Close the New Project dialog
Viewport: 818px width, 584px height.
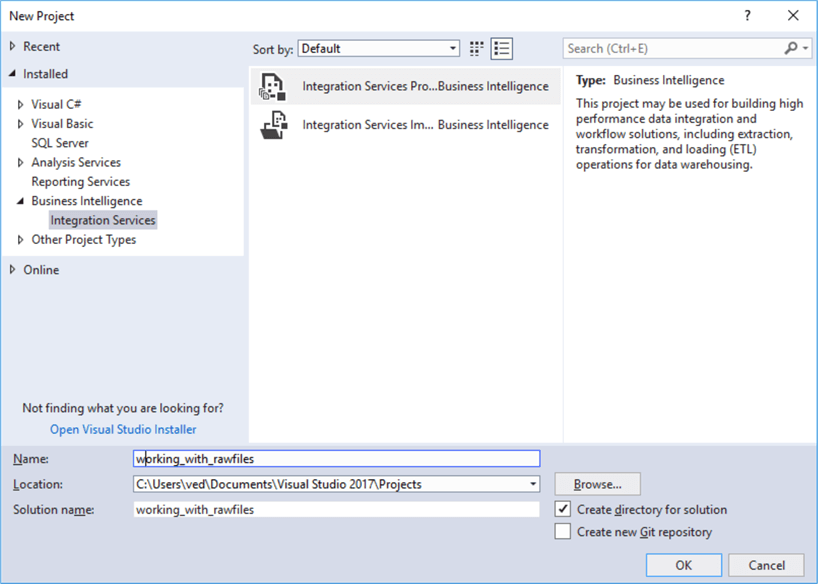793,16
